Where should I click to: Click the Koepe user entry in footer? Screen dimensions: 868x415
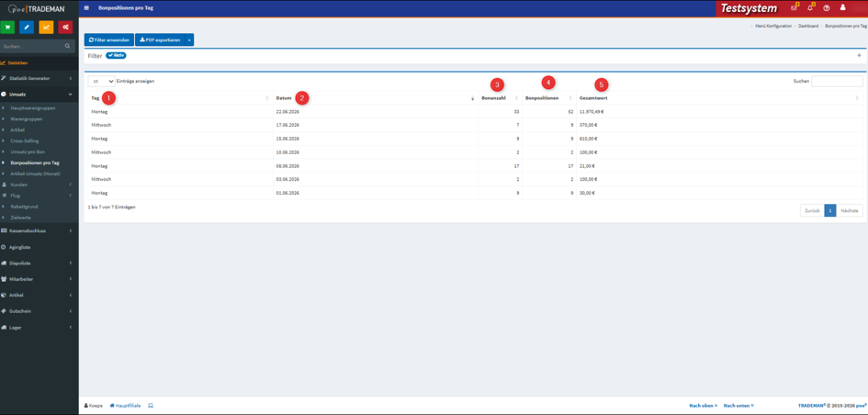pos(93,406)
